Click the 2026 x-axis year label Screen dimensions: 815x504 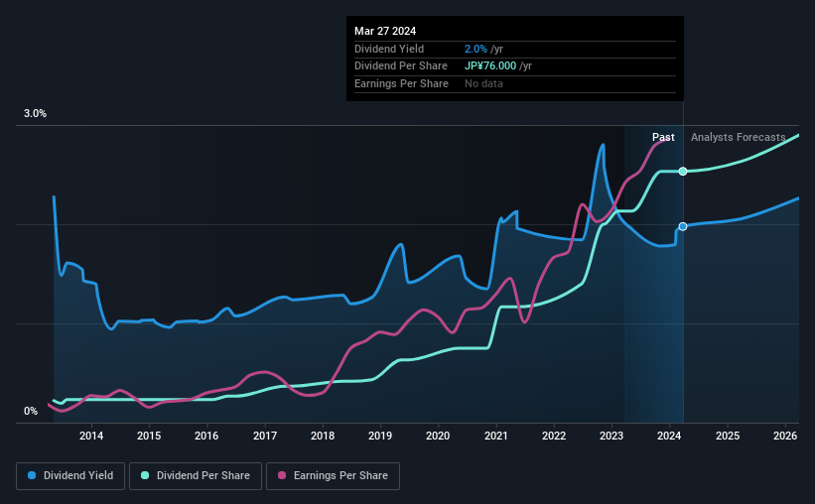pyautogui.click(x=785, y=436)
